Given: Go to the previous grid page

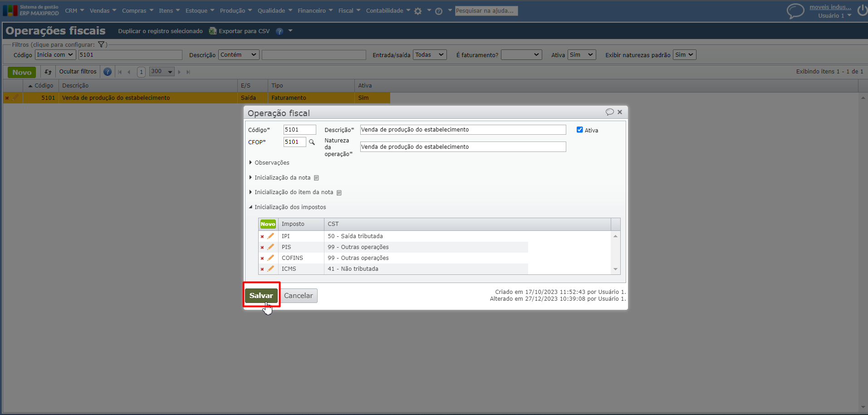Looking at the screenshot, I should [x=129, y=72].
